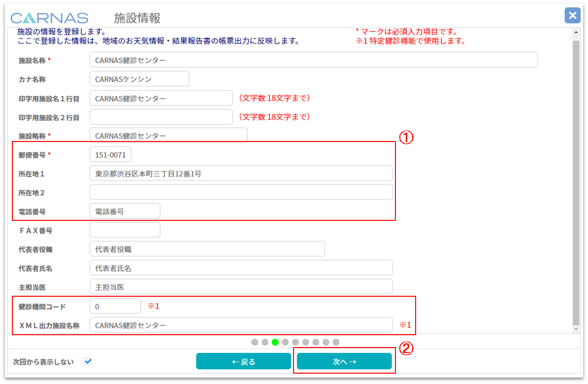
Task: Click the 代表者役職 label
Action: [35, 249]
